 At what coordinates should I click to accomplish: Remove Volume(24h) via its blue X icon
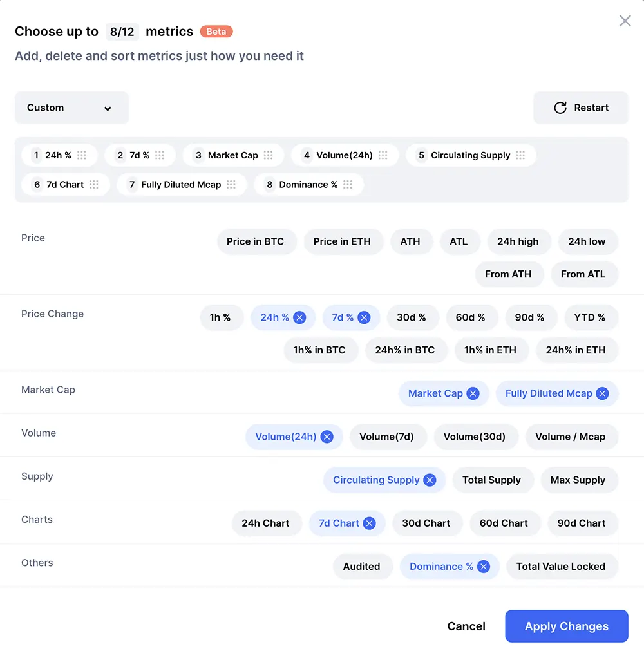point(327,437)
